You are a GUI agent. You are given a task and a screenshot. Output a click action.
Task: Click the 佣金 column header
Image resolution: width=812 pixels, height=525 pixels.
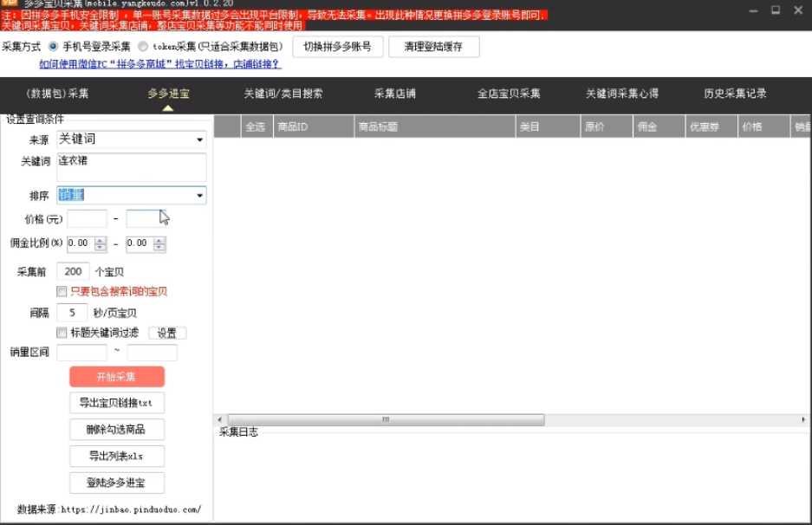click(x=659, y=126)
